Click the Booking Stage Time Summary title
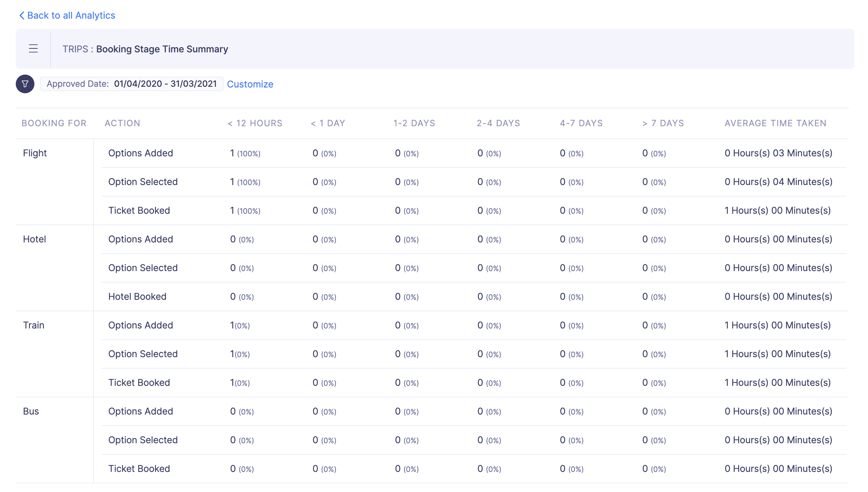Screen dimensions: 868x492 [162, 49]
